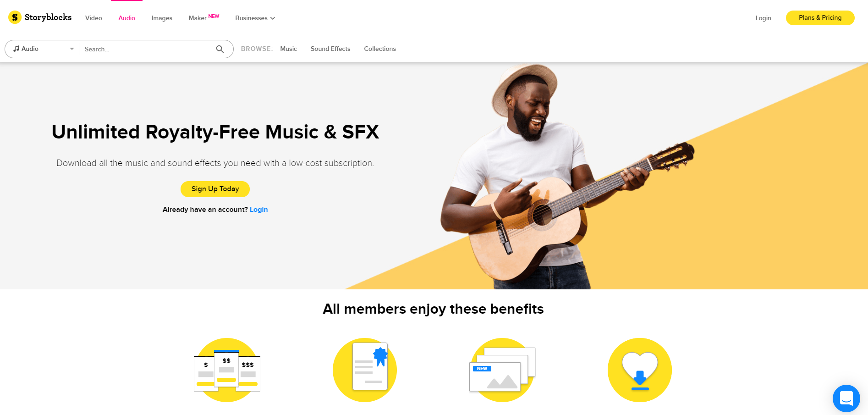Open the chat support bubble
868x415 pixels.
point(846,398)
